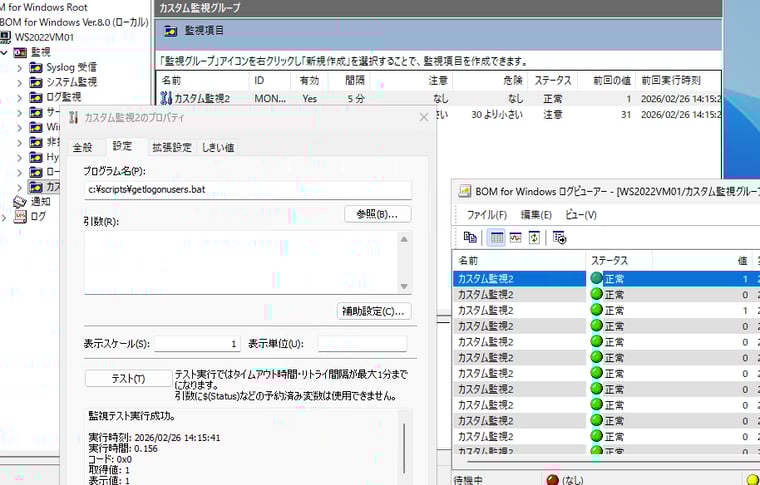The image size is (760, 485).
Task: Open the ファイル(F) menu in log viewer
Action: (x=487, y=215)
